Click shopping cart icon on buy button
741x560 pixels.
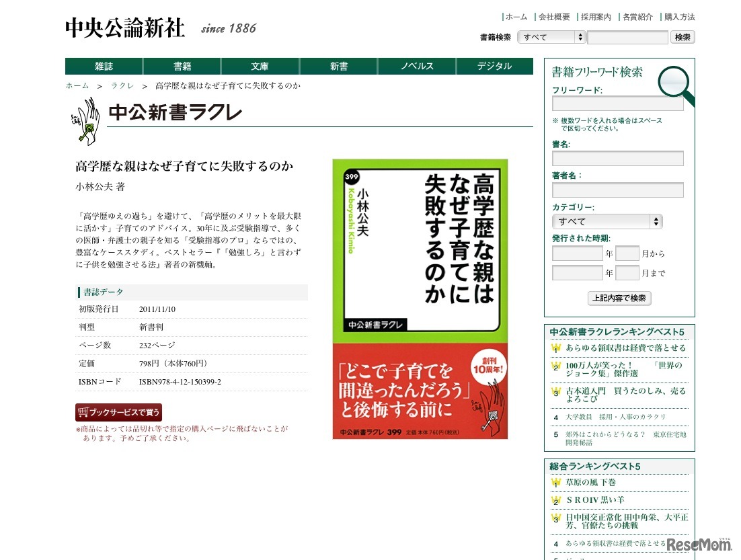[83, 412]
